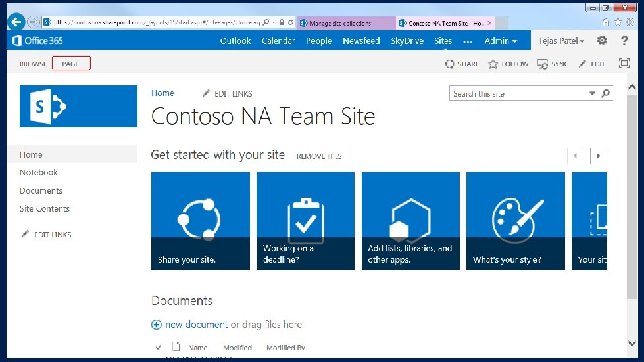Sort by the Modified column header
The image size is (644, 362).
pyautogui.click(x=237, y=348)
